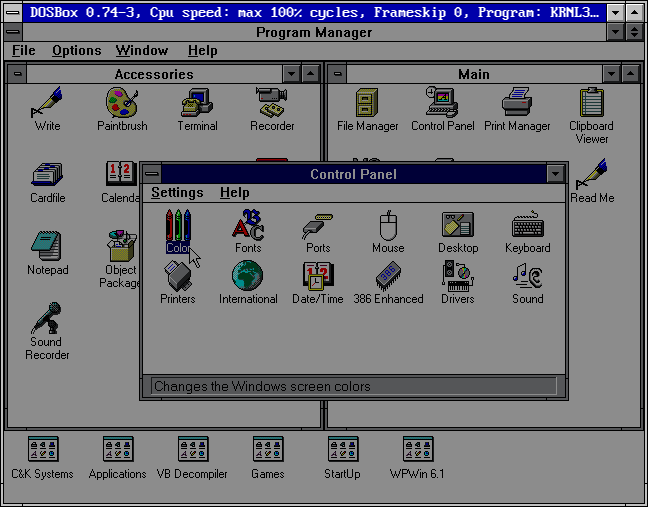Open Program Manager's File menu
Viewport: 648px width, 507px height.
point(24,50)
